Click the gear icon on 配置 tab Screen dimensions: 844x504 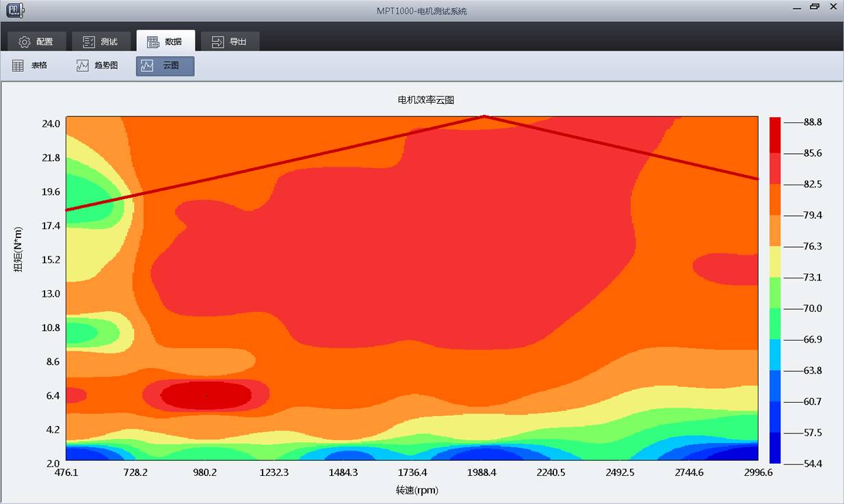click(25, 42)
